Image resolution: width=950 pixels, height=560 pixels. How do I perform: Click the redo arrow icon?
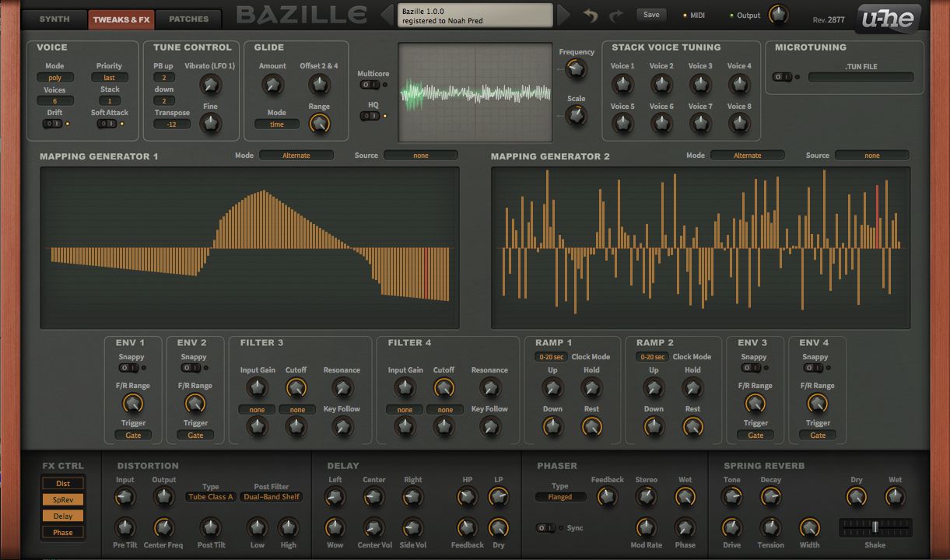616,16
